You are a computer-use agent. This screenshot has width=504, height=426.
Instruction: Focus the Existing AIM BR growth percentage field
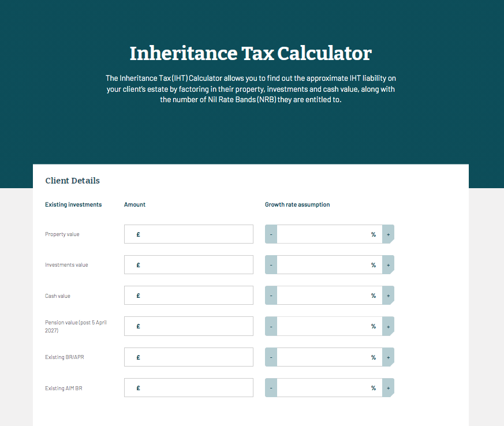click(x=323, y=388)
